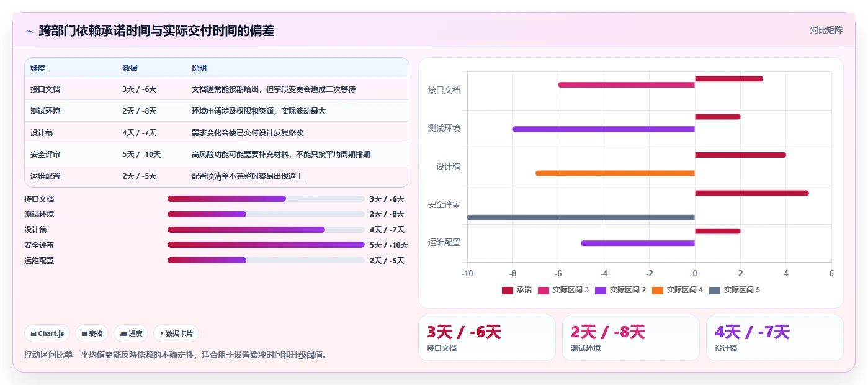This screenshot has width=868, height=385.
Task: Click the 对比矩阵 label in the header
Action: [x=826, y=30]
